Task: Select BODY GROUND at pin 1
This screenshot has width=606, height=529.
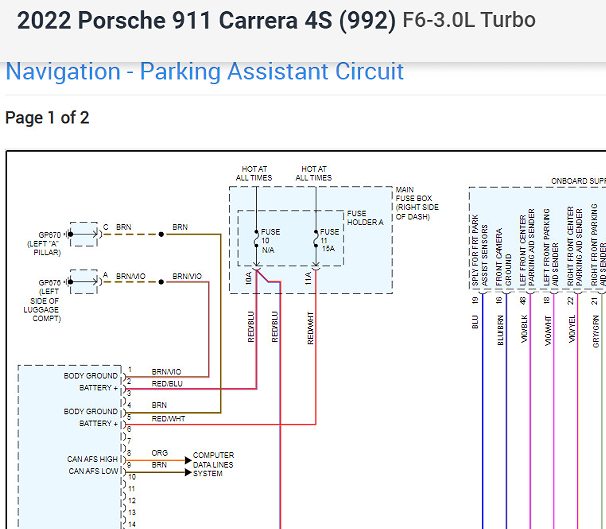Action: coord(90,376)
